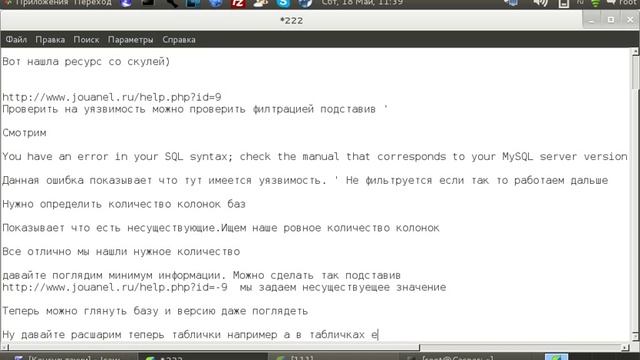Click the panel clock showing 11:39
Image resolution: width=640 pixels, height=360 pixels.
[x=362, y=3]
